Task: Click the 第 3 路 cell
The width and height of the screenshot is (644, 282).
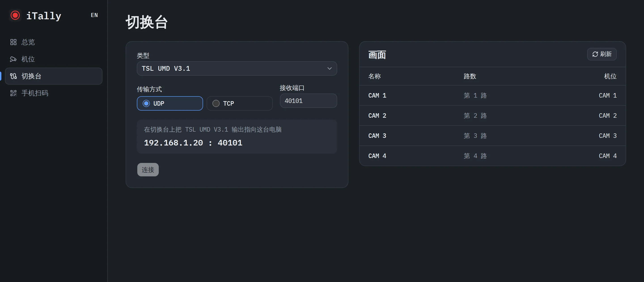Action: coord(475,136)
